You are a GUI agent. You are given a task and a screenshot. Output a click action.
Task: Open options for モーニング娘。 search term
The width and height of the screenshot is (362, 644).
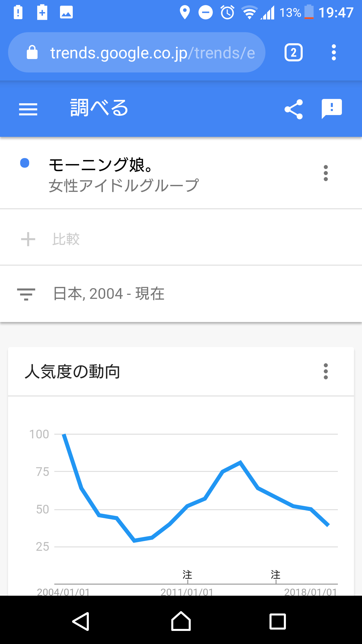click(x=326, y=173)
